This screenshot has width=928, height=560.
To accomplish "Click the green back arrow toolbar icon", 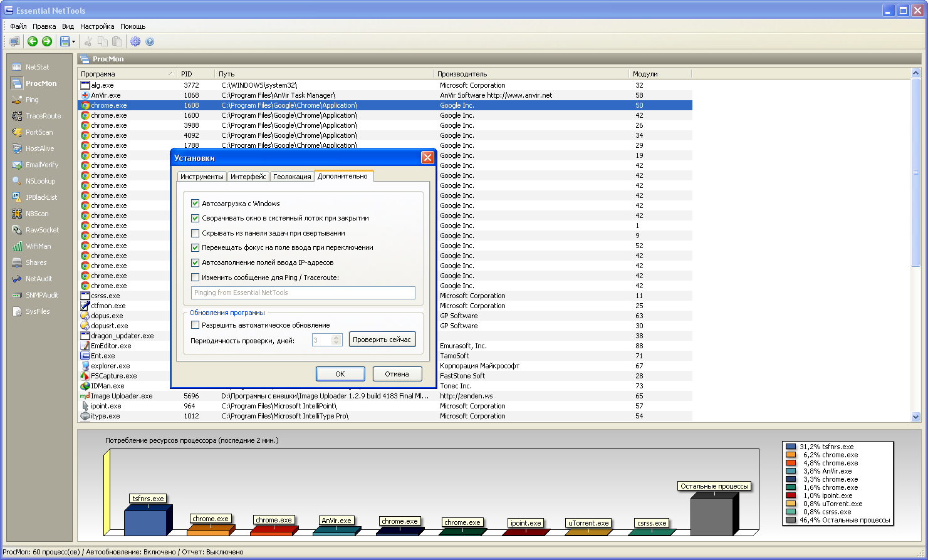I will [x=33, y=41].
